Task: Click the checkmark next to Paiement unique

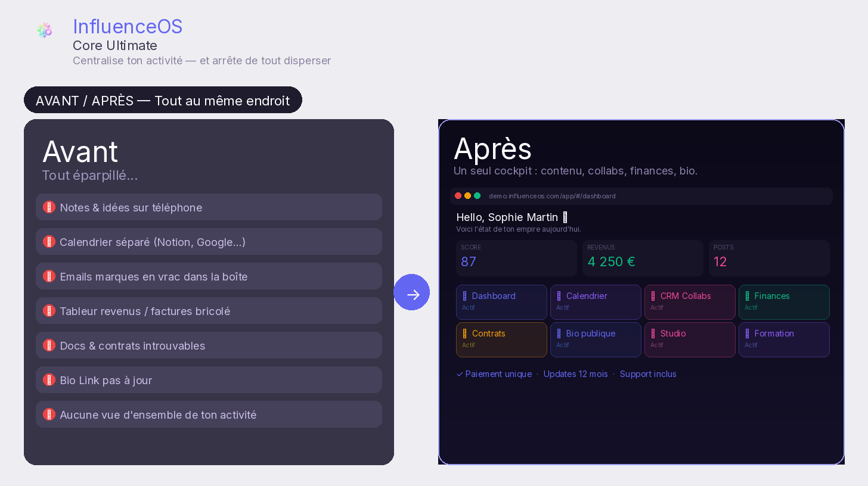Action: tap(460, 374)
